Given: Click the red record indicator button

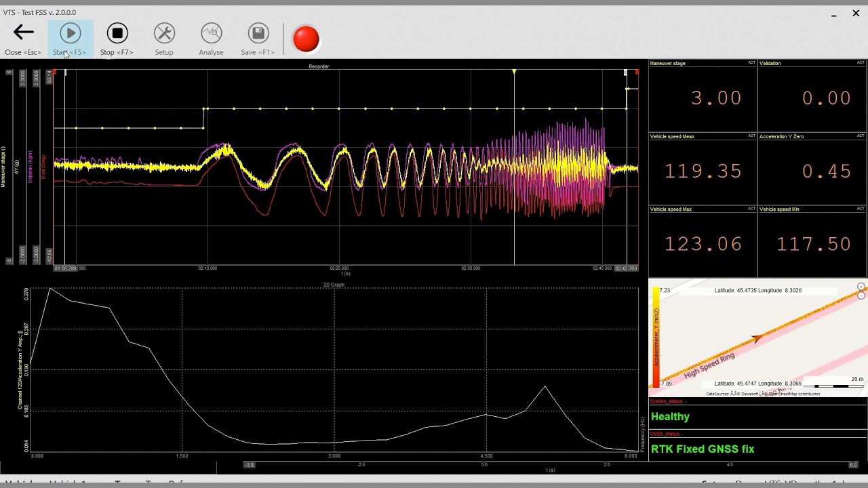Looking at the screenshot, I should pyautogui.click(x=306, y=39).
